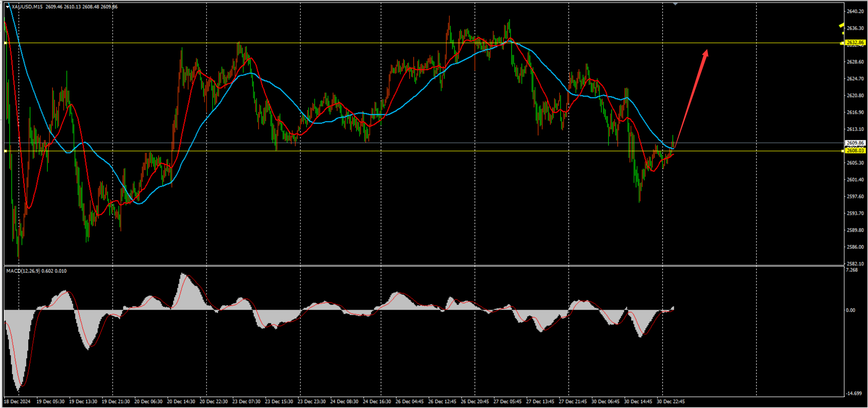Click the 24 Dec 08:30 time label

[x=344, y=401]
